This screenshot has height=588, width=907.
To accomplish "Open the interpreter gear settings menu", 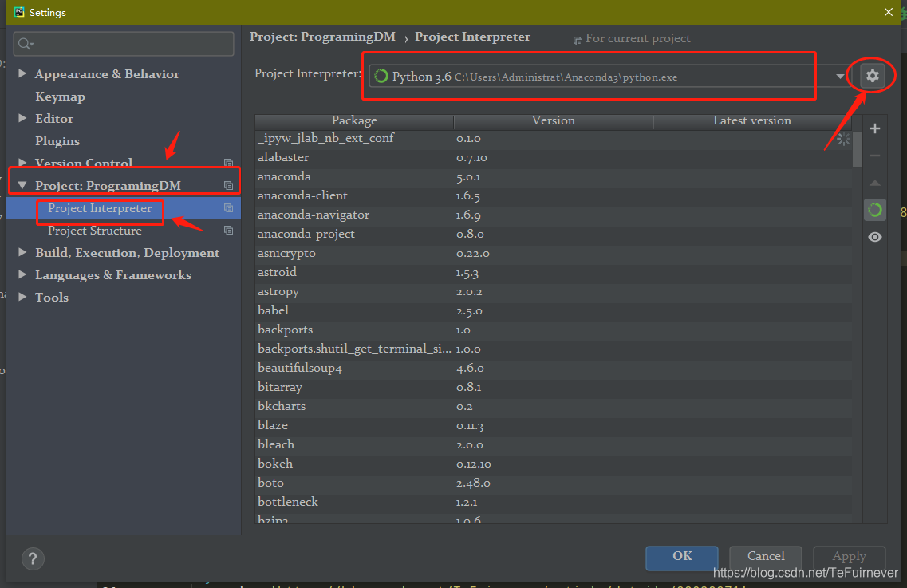I will pyautogui.click(x=872, y=75).
